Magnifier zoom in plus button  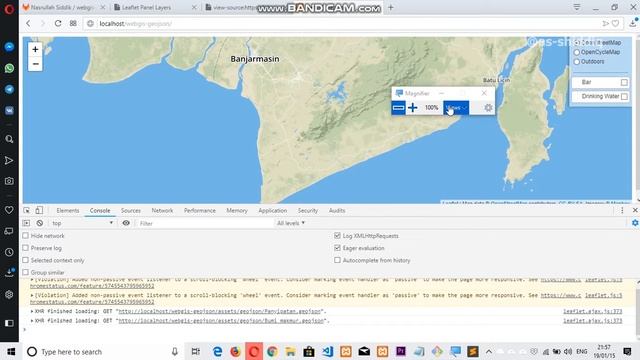[413, 108]
